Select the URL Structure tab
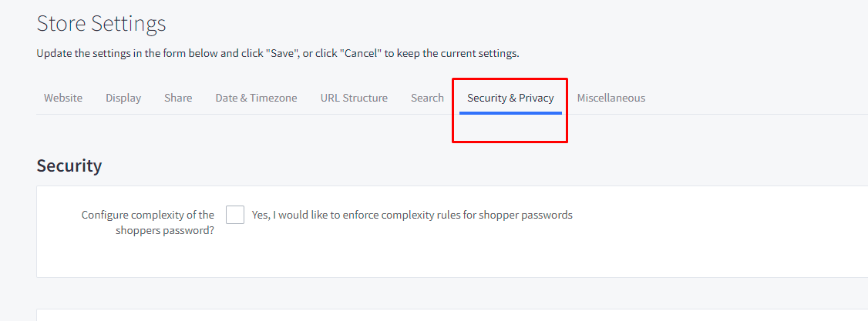This screenshot has height=321, width=868. coord(354,98)
